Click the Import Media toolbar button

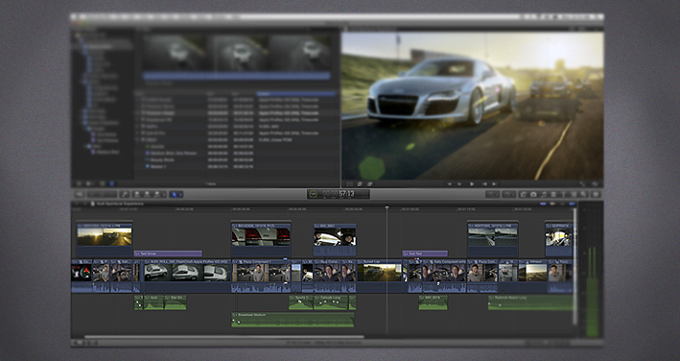[x=79, y=194]
